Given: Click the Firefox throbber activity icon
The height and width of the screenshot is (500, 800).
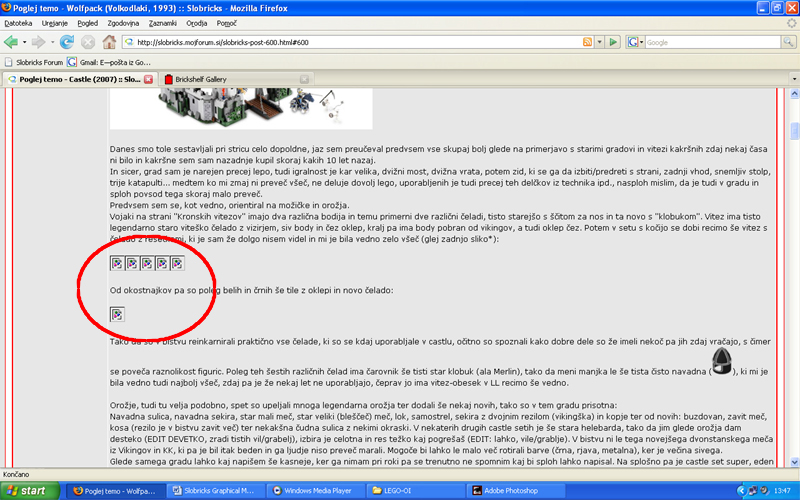Looking at the screenshot, I should coord(791,23).
